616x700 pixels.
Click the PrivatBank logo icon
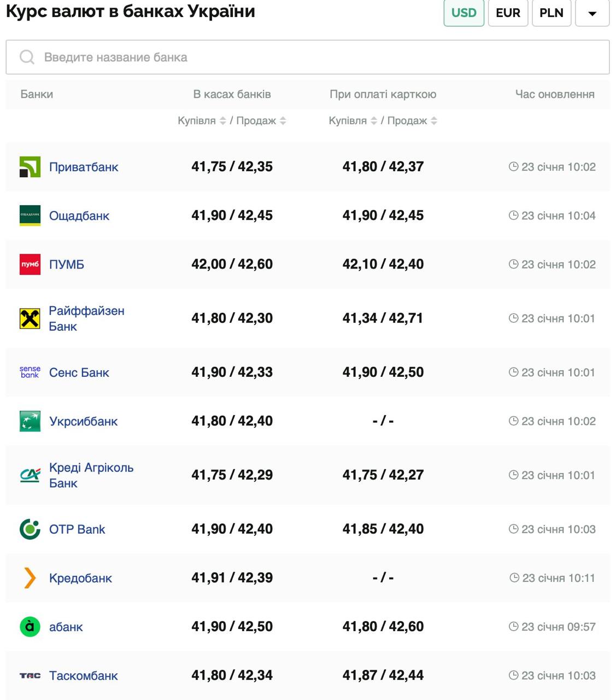tap(30, 167)
